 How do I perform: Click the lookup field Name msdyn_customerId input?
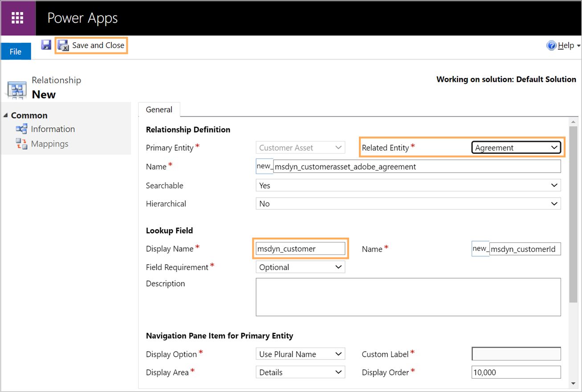[525, 249]
